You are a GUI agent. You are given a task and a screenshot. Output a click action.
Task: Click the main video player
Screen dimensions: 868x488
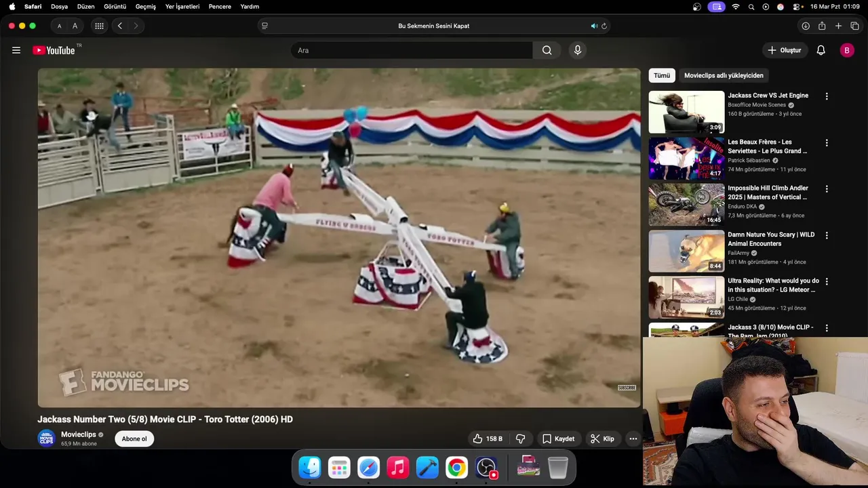pyautogui.click(x=339, y=237)
